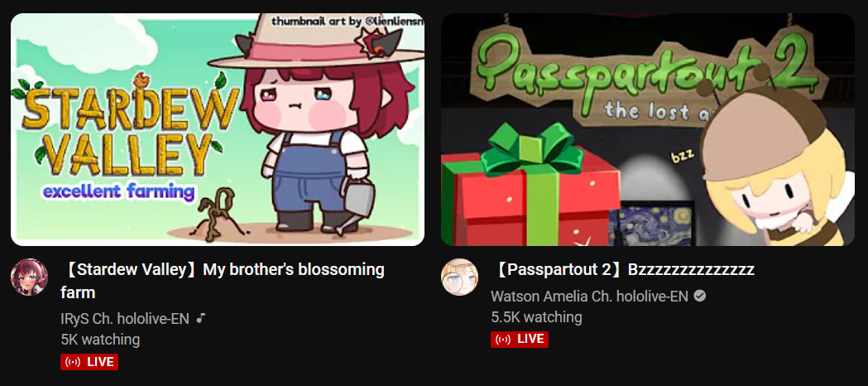The height and width of the screenshot is (386, 868).
Task: Open "My brother's blossoming farm" video title
Action: click(223, 281)
